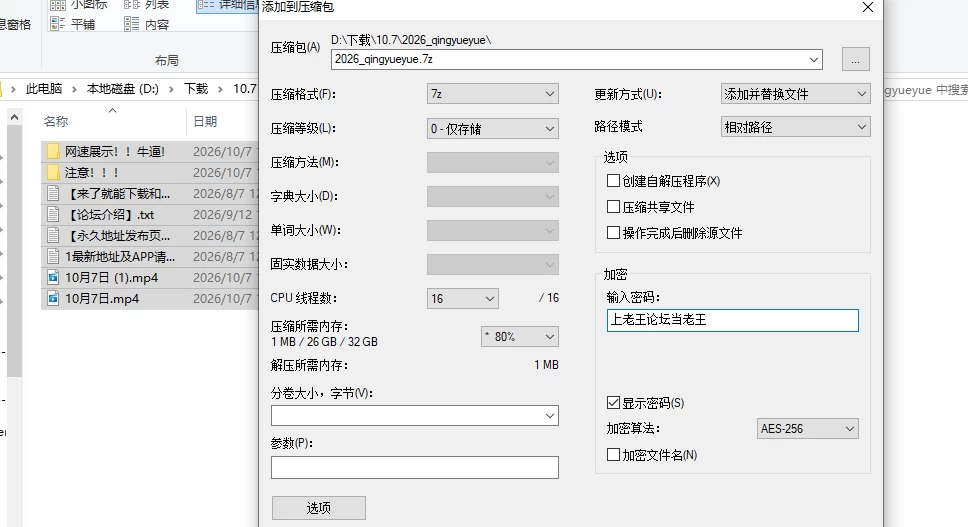The image size is (968, 527).
Task: Select file 10月7日.mp4 in Explorer
Action: point(102,299)
